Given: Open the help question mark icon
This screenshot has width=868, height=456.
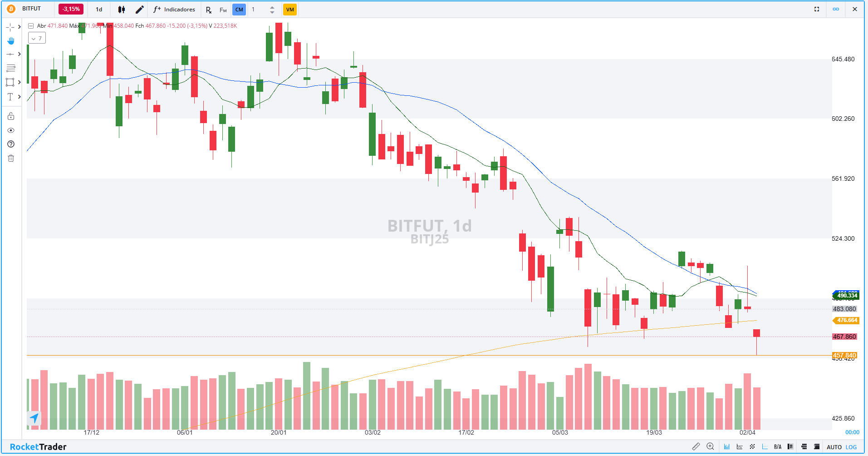Looking at the screenshot, I should [x=11, y=144].
